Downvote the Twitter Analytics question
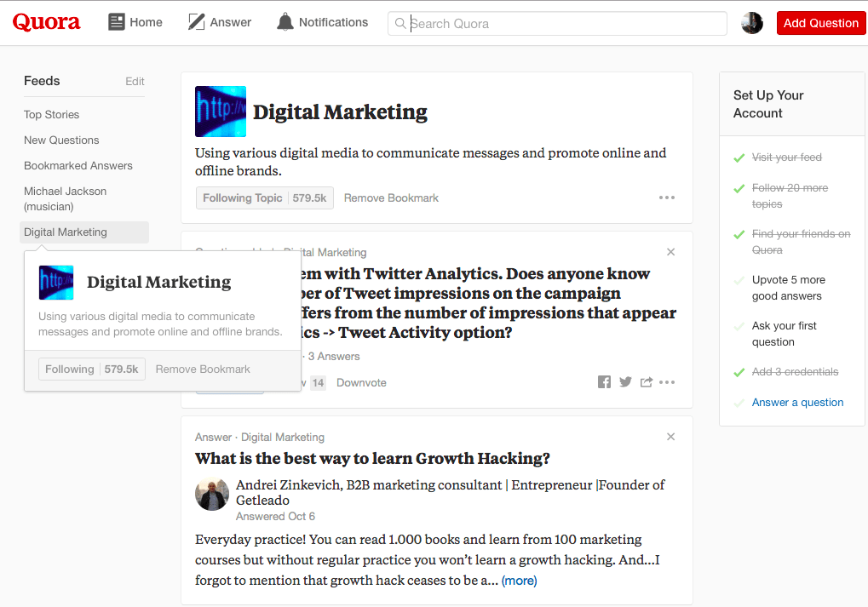The width and height of the screenshot is (868, 607). pyautogui.click(x=361, y=382)
